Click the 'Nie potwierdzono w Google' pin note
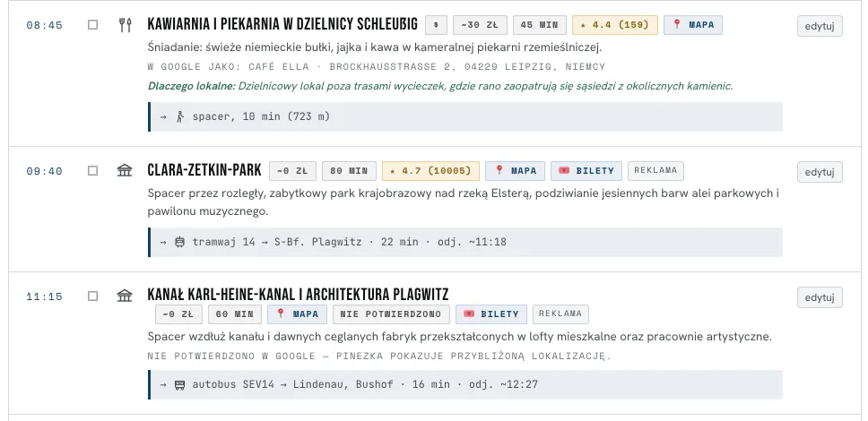Image resolution: width=868 pixels, height=421 pixels. 379,357
